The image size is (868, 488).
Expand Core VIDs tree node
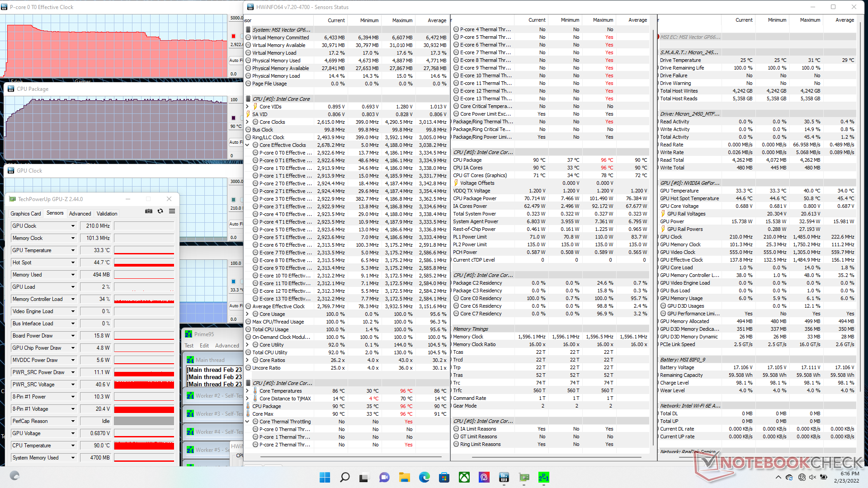(x=247, y=107)
